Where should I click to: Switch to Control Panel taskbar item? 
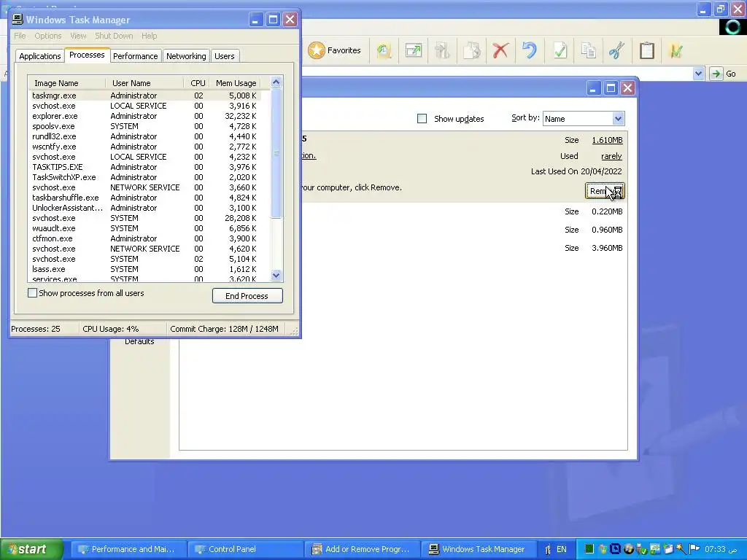[245, 549]
